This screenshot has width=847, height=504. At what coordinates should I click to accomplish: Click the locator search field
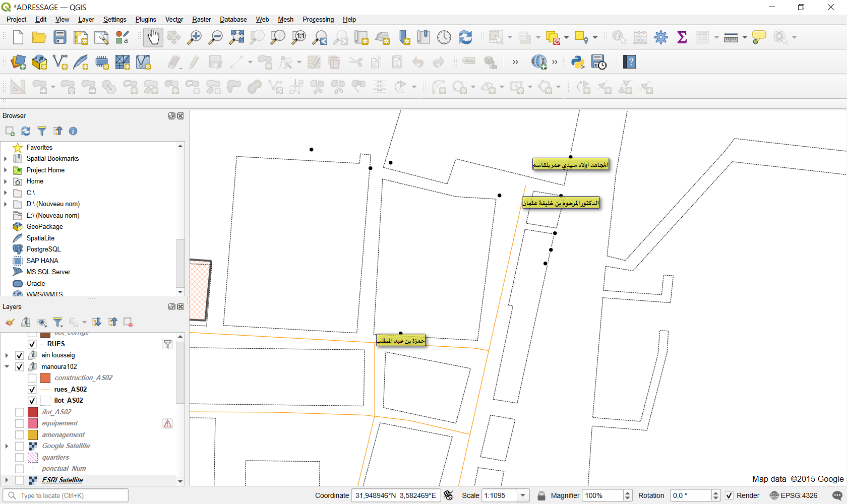[x=66, y=495]
